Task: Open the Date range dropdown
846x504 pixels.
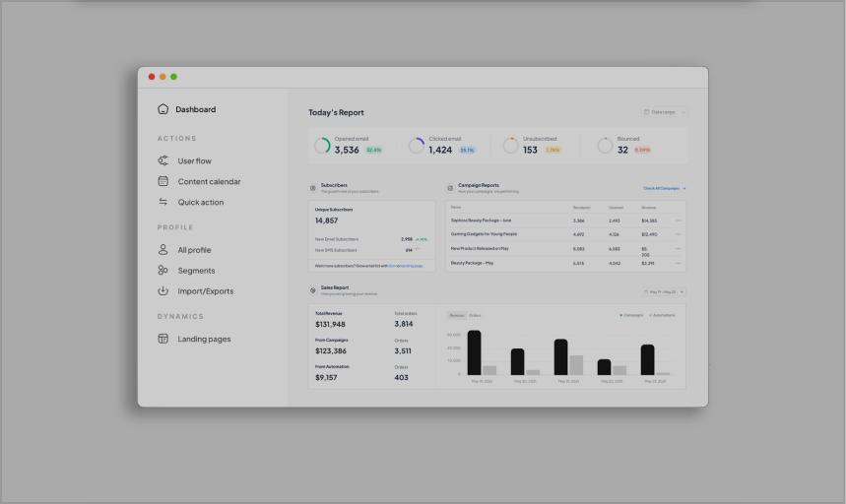Action: (x=665, y=112)
